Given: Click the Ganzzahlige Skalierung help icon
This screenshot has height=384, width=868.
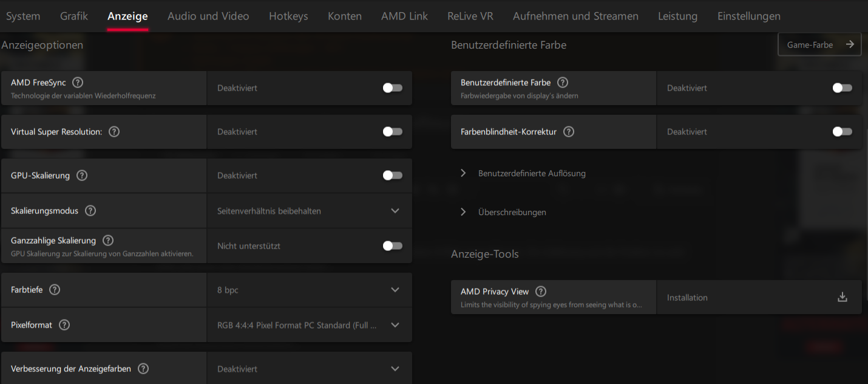Looking at the screenshot, I should (107, 240).
